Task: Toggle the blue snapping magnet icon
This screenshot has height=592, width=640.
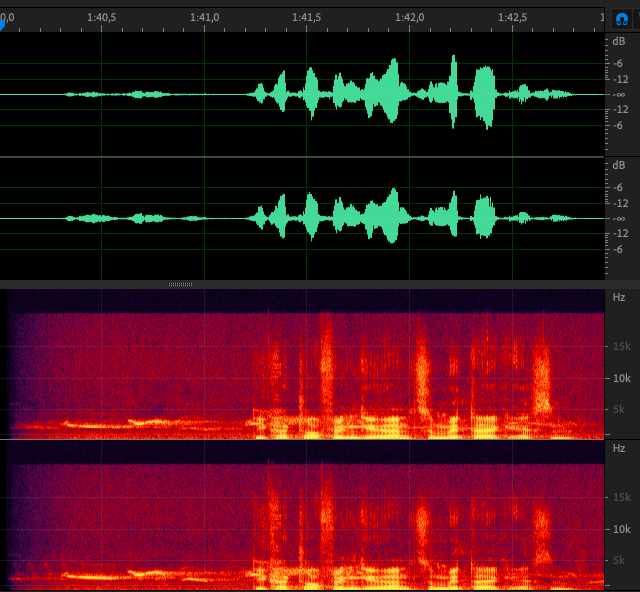Action: pos(621,18)
